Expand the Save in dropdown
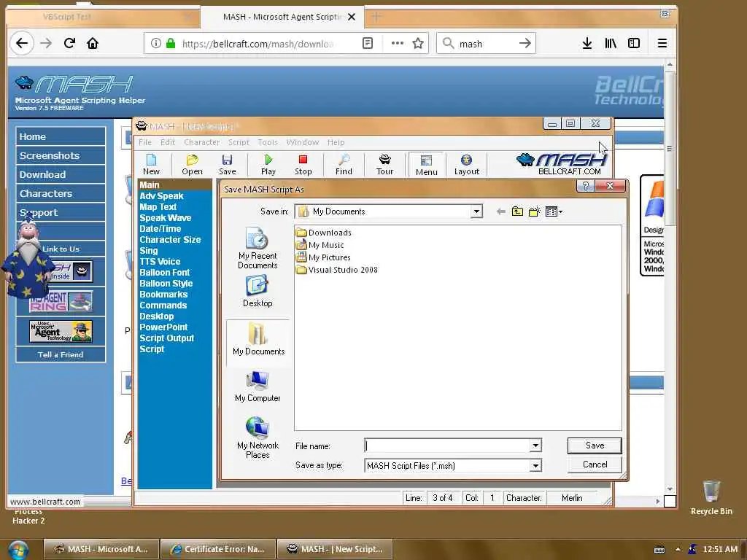Viewport: 747px width, 560px height. (476, 211)
